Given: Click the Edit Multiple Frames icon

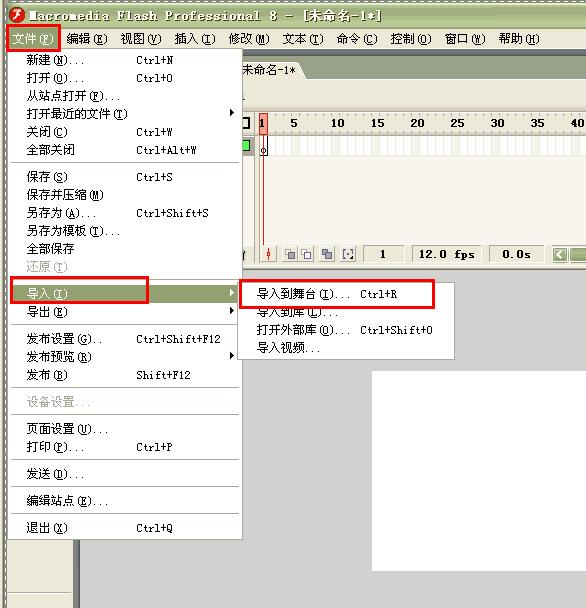Looking at the screenshot, I should (327, 254).
